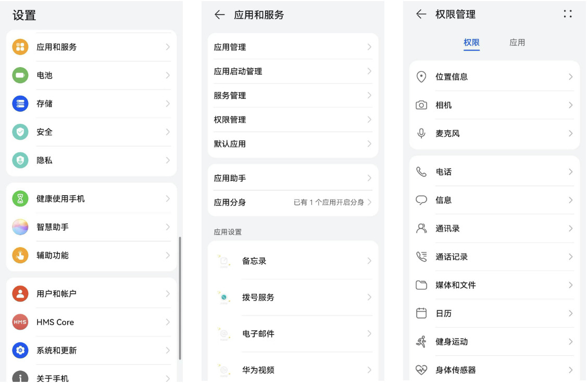
Task: Click the chevron next to 默认应用
Action: click(x=369, y=144)
